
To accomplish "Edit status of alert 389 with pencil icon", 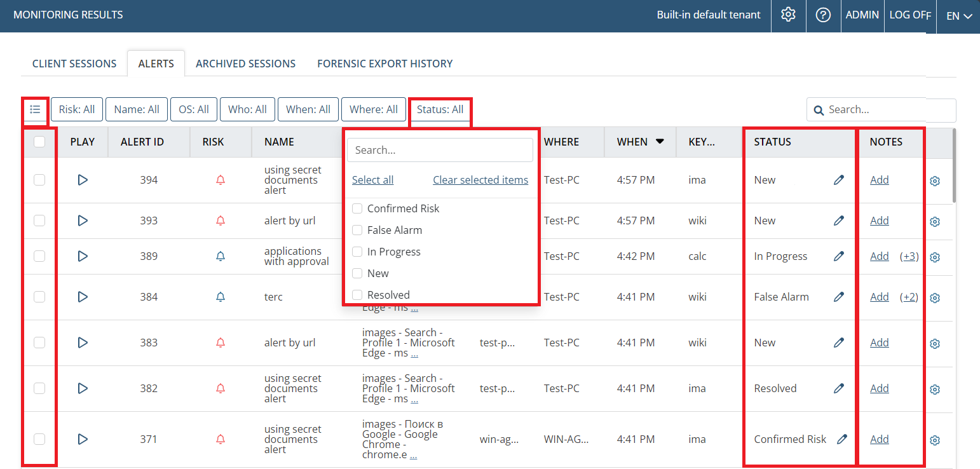I will click(839, 256).
